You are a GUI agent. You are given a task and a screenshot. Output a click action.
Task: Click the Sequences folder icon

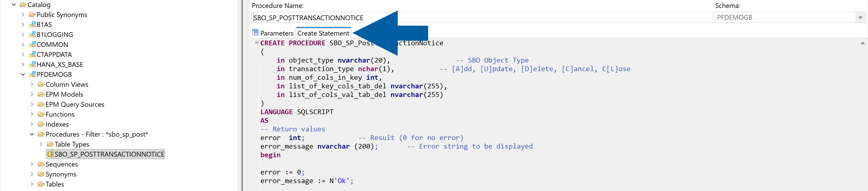41,164
